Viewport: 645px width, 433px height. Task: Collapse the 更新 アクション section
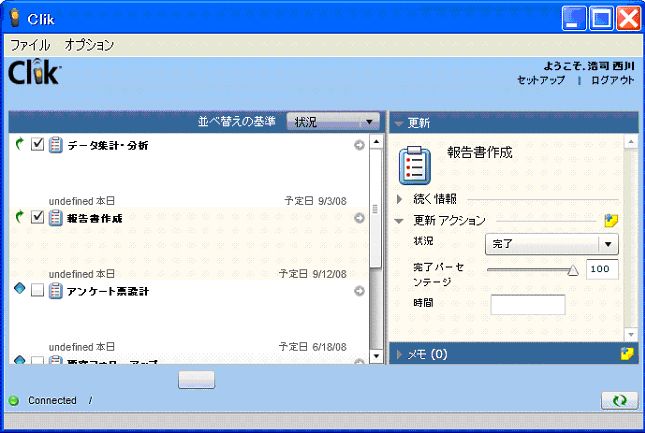[x=399, y=221]
